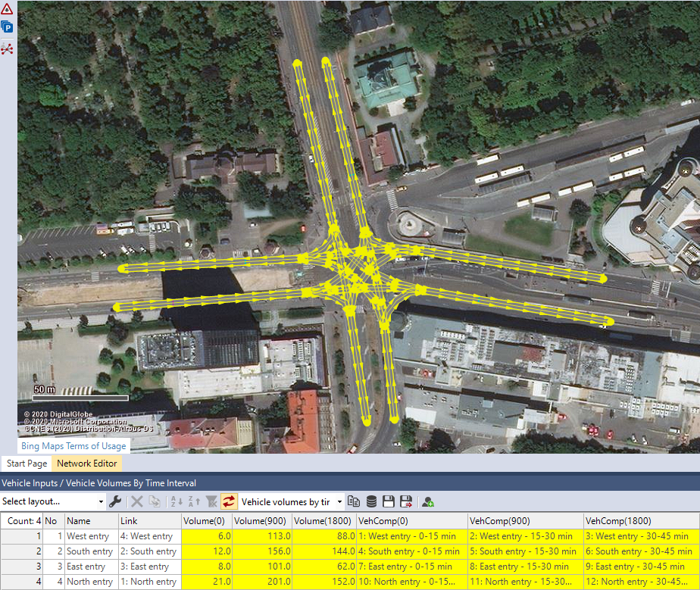Save the current list layout
The width and height of the screenshot is (700, 590).
point(389,501)
